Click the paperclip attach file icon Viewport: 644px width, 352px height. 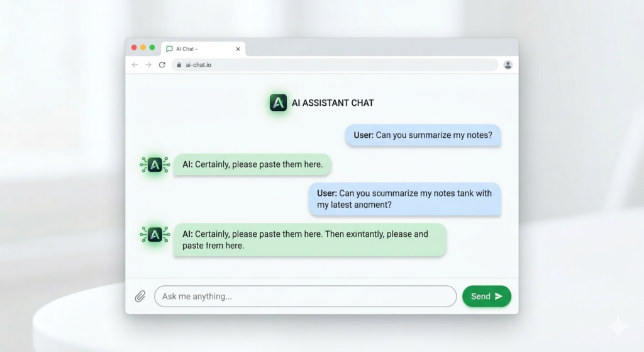tap(140, 296)
